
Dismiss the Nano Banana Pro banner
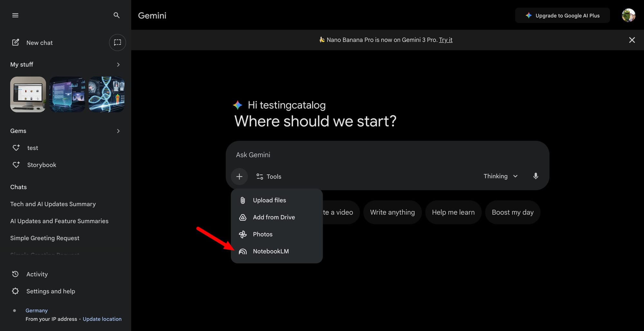click(x=632, y=40)
